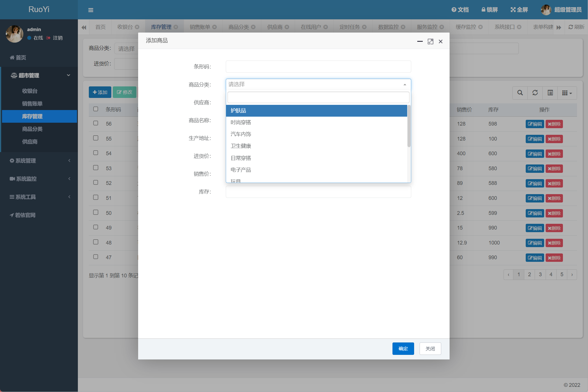
Task: Click the 确定 confirm button
Action: pos(403,349)
